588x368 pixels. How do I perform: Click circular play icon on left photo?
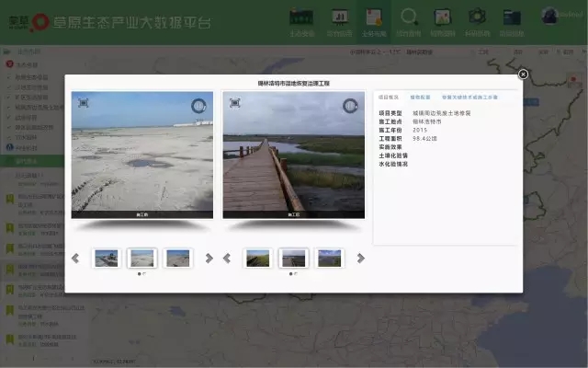click(199, 107)
